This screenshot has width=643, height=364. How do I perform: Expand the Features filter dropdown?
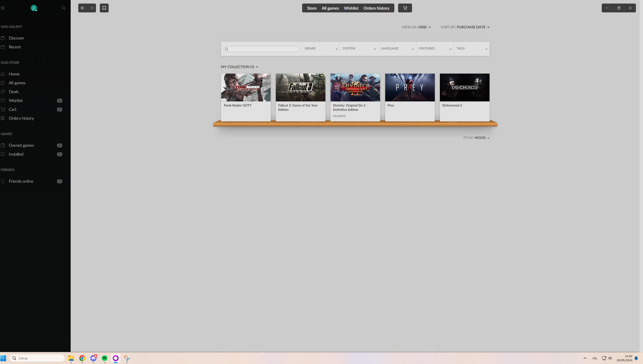[435, 49]
